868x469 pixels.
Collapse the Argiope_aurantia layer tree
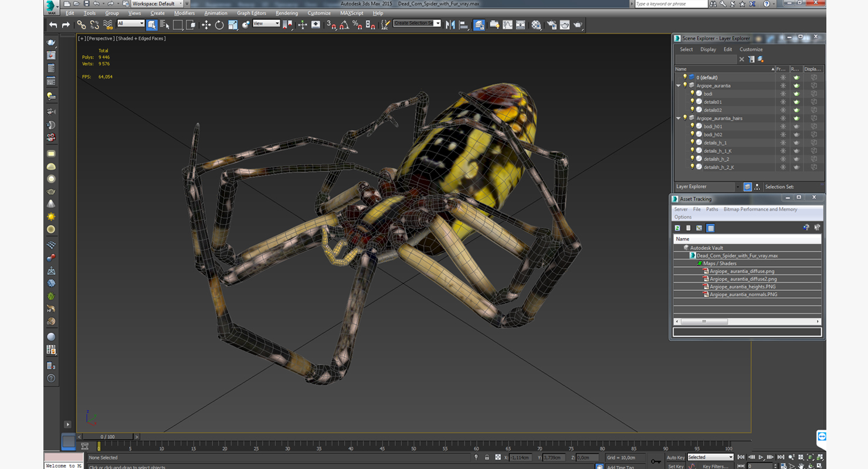point(679,86)
